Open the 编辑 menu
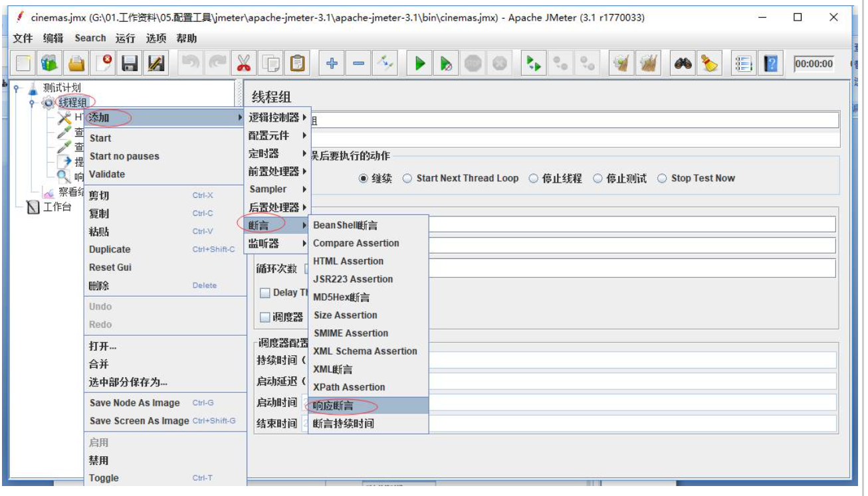Image resolution: width=868 pixels, height=496 pixels. 53,39
